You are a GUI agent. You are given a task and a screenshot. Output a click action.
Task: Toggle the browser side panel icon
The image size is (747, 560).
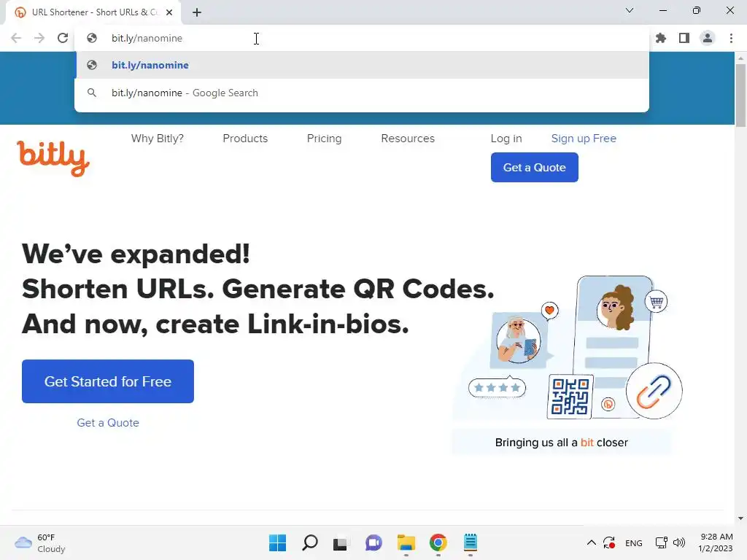pos(684,38)
